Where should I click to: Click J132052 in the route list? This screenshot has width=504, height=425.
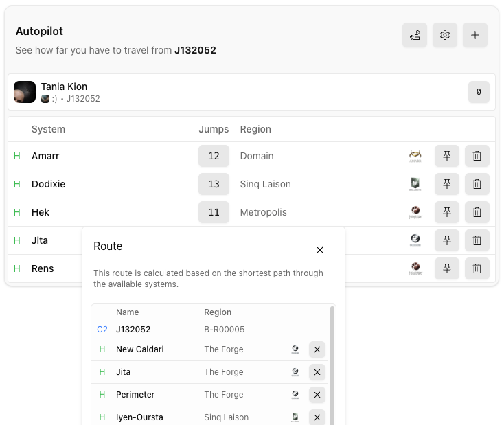coord(133,330)
